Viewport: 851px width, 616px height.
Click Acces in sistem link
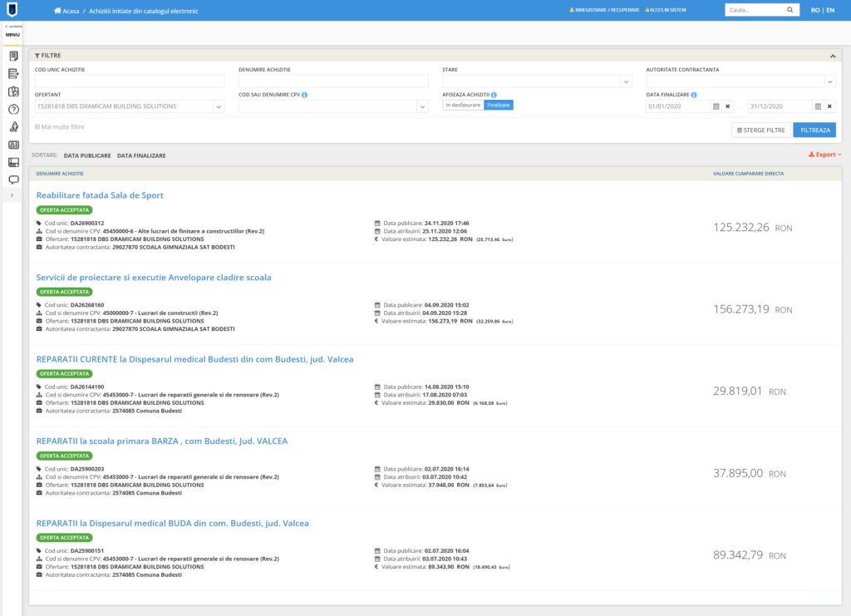click(x=666, y=10)
